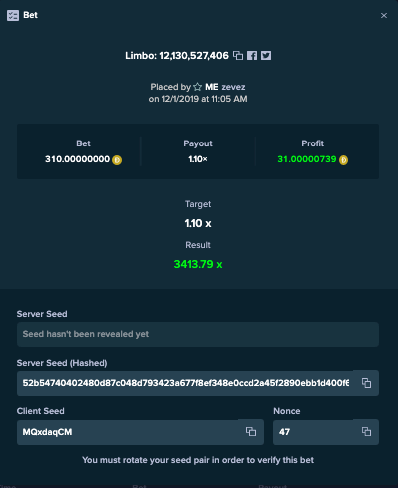The image size is (398, 488).
Task: Click the profit value 31.00000739
Action: click(307, 159)
